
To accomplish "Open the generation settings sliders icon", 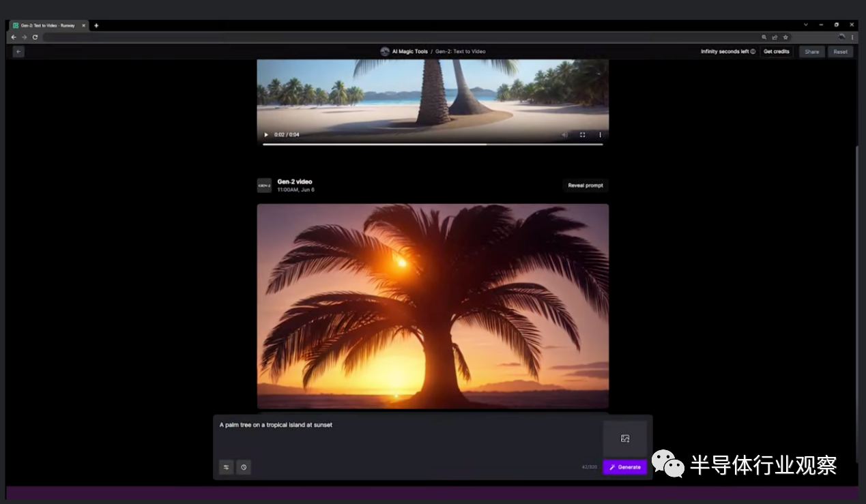I will [226, 467].
